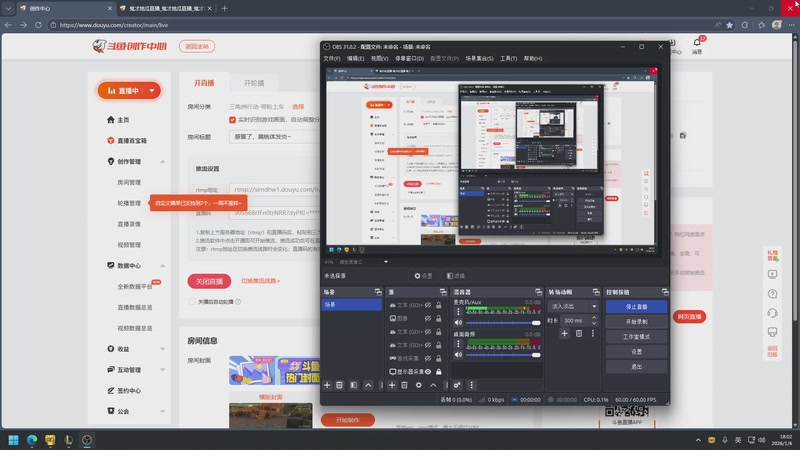The image size is (800, 450).
Task: Adjust 麦克风/Aux volume slider
Action: [503, 323]
